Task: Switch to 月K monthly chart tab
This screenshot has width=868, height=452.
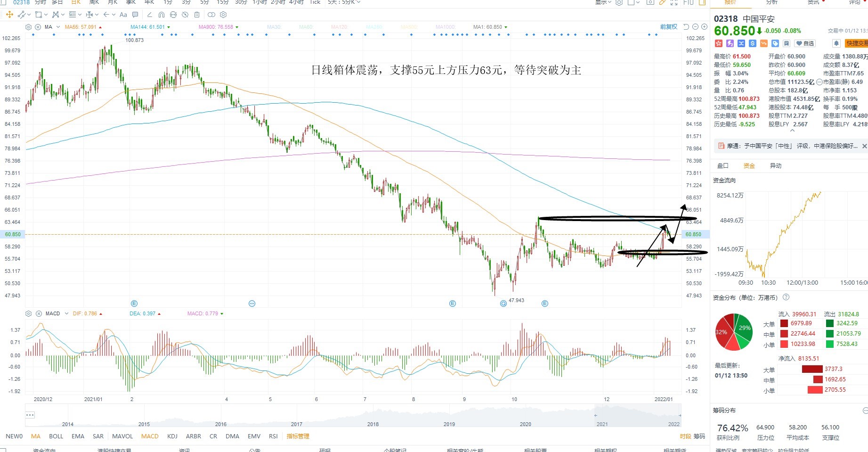Action: pyautogui.click(x=113, y=2)
